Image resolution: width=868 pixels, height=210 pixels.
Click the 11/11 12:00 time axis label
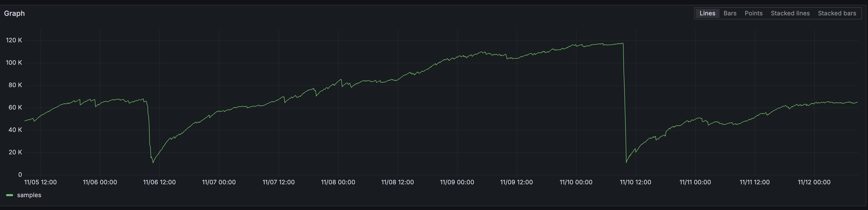[x=754, y=182]
